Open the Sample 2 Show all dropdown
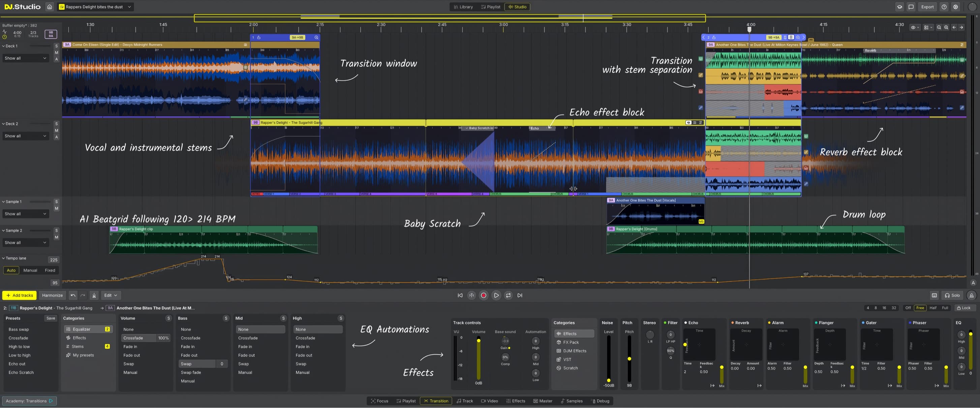980x408 pixels. coord(26,243)
